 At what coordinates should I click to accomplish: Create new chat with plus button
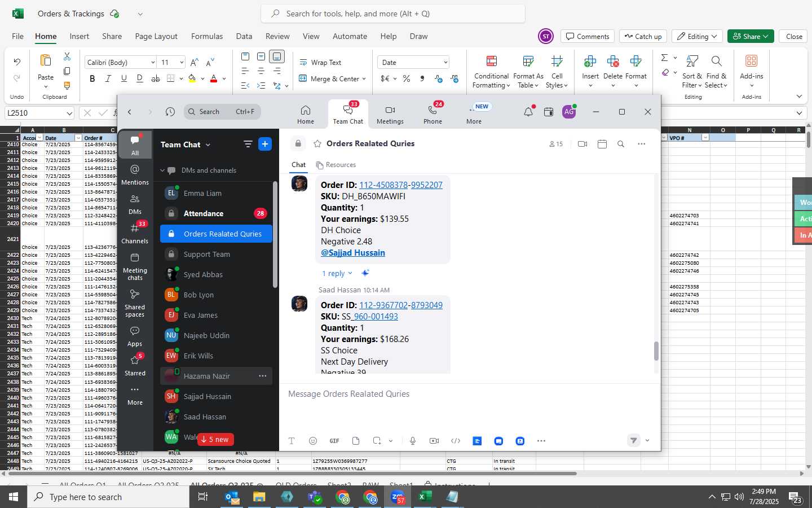coord(265,144)
